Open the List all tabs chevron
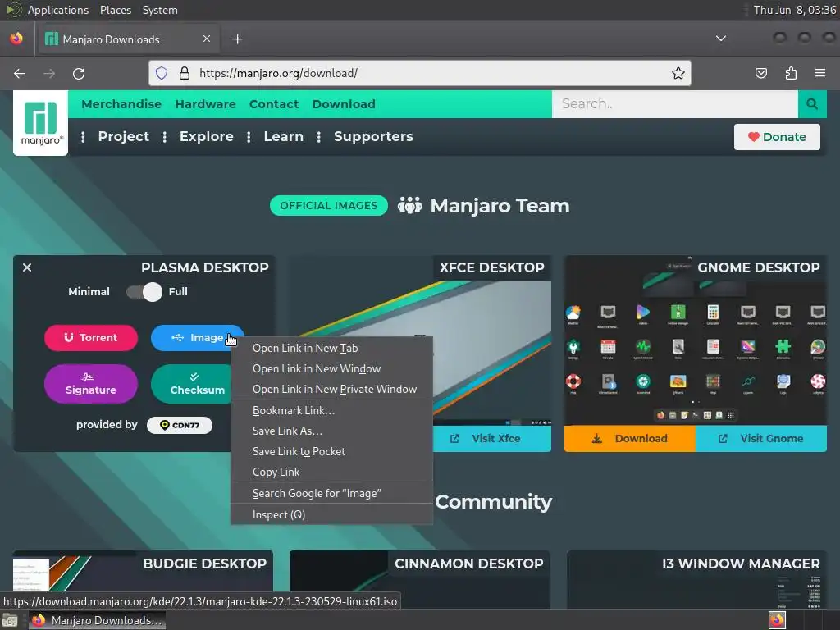The height and width of the screenshot is (630, 840). point(721,39)
